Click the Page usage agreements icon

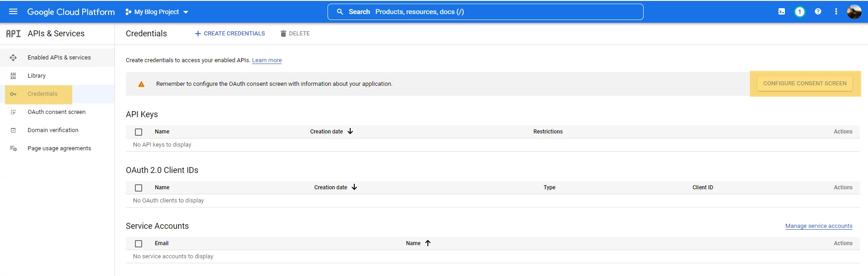tap(13, 148)
